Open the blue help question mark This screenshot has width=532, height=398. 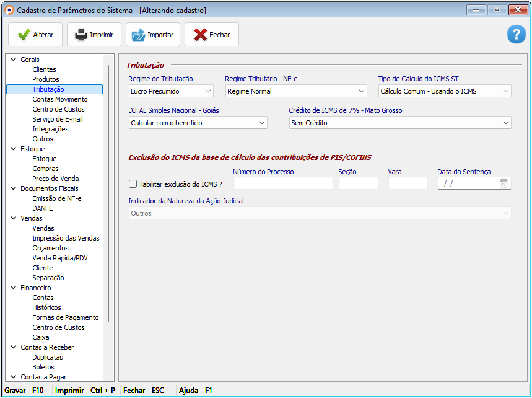click(x=516, y=35)
